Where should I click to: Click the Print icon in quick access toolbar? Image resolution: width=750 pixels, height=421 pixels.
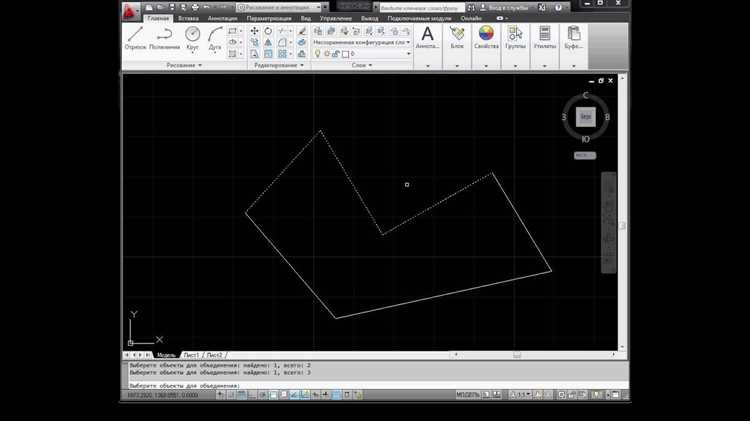tap(195, 7)
